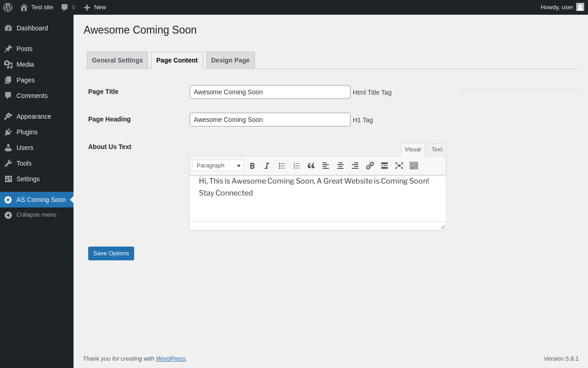Open the General Settings tab
The height and width of the screenshot is (368, 588).
tap(117, 60)
